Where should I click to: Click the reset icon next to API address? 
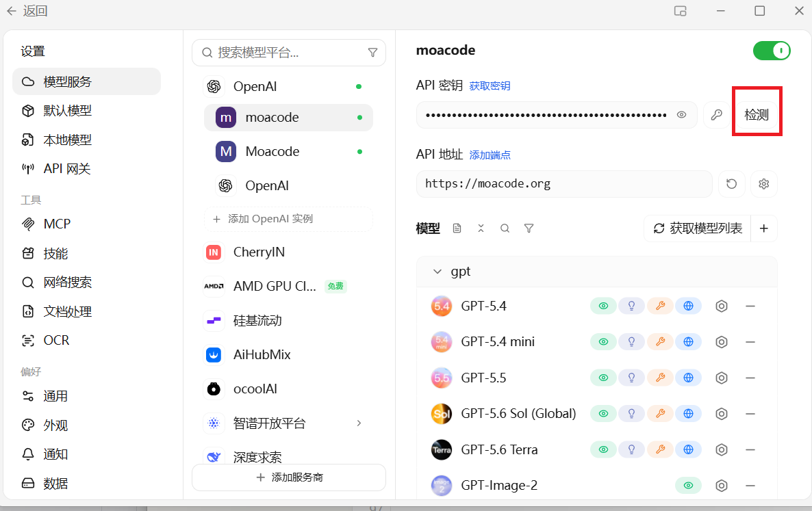click(x=732, y=183)
